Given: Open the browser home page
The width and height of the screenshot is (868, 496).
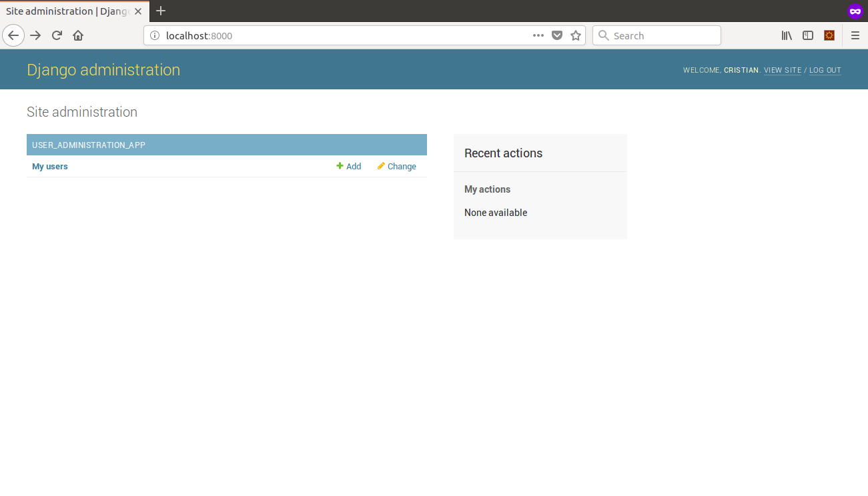Looking at the screenshot, I should point(78,35).
